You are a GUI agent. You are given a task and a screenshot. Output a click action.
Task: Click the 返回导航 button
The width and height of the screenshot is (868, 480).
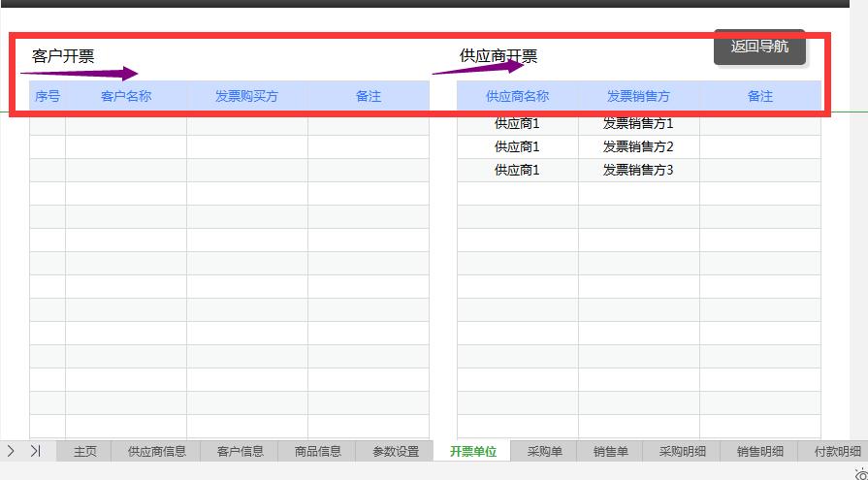tap(759, 48)
